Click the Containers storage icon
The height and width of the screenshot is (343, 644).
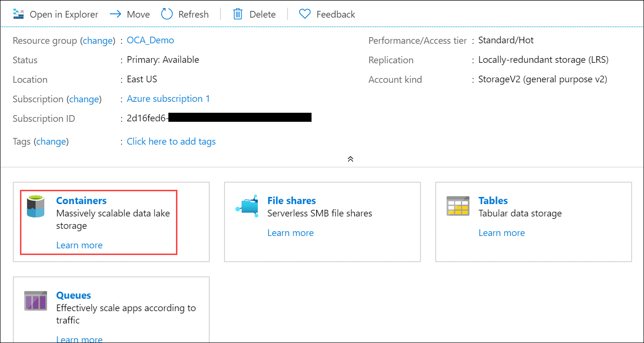[36, 207]
